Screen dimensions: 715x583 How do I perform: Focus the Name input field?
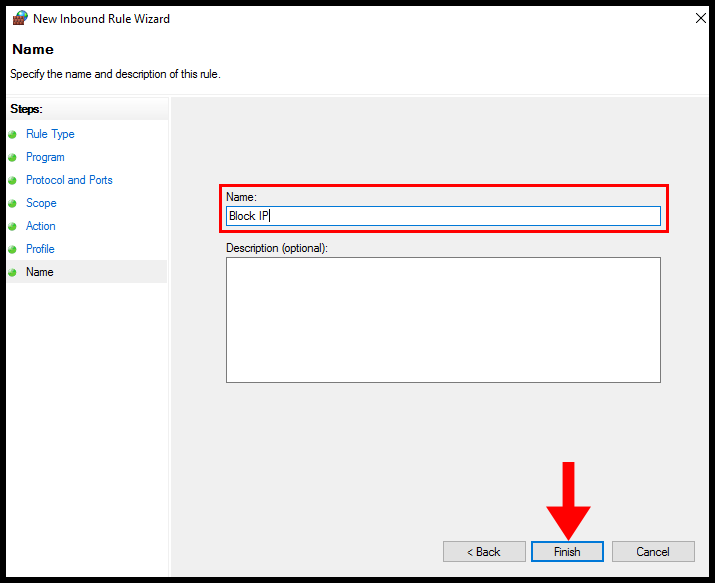(443, 216)
